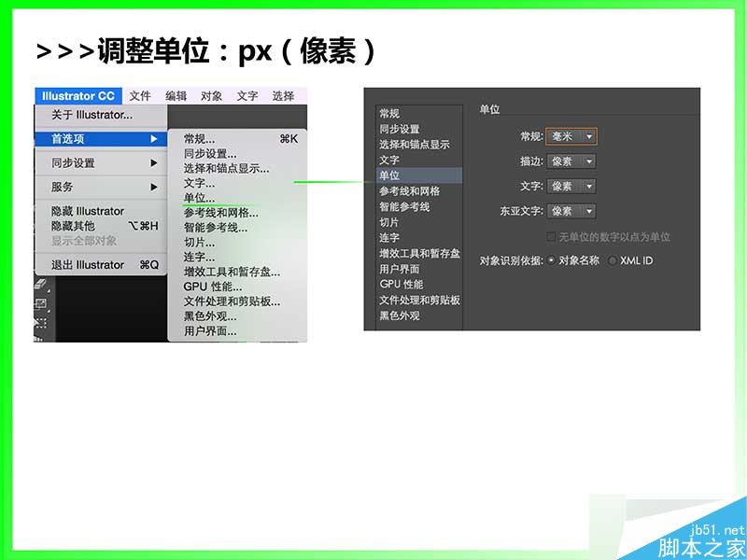Screen dimensions: 747x560
Task: Expand the 服务 submenu
Action: [x=101, y=187]
